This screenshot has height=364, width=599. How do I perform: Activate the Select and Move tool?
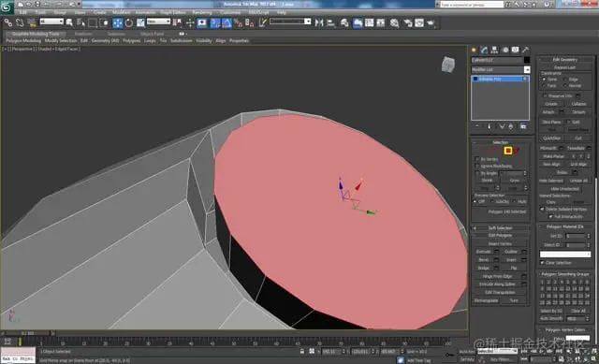click(x=117, y=22)
